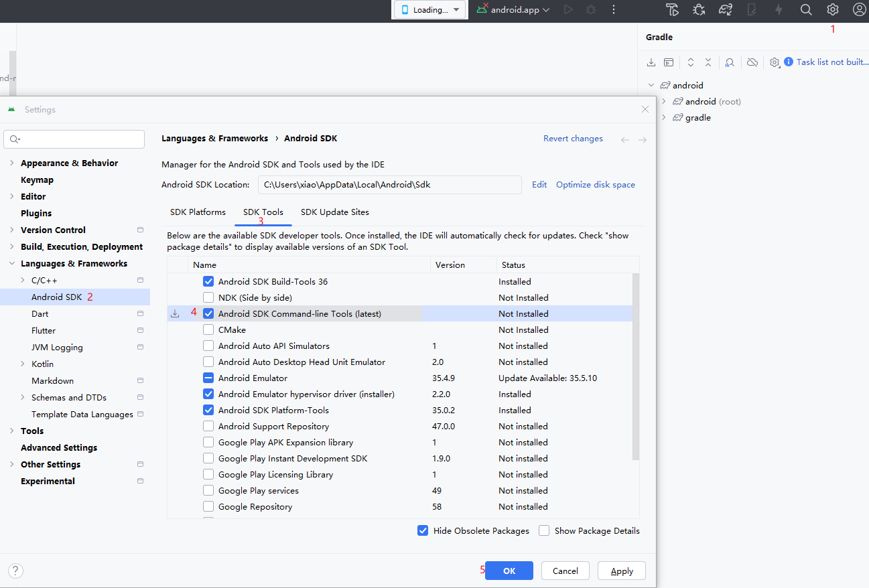
Task: Check the NDK (Side by side) checkbox
Action: [x=208, y=297]
